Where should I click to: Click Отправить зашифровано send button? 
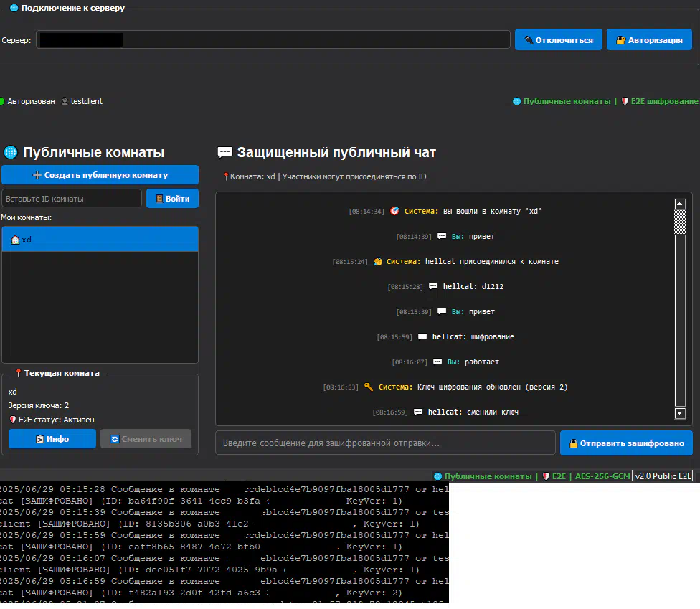(x=626, y=443)
